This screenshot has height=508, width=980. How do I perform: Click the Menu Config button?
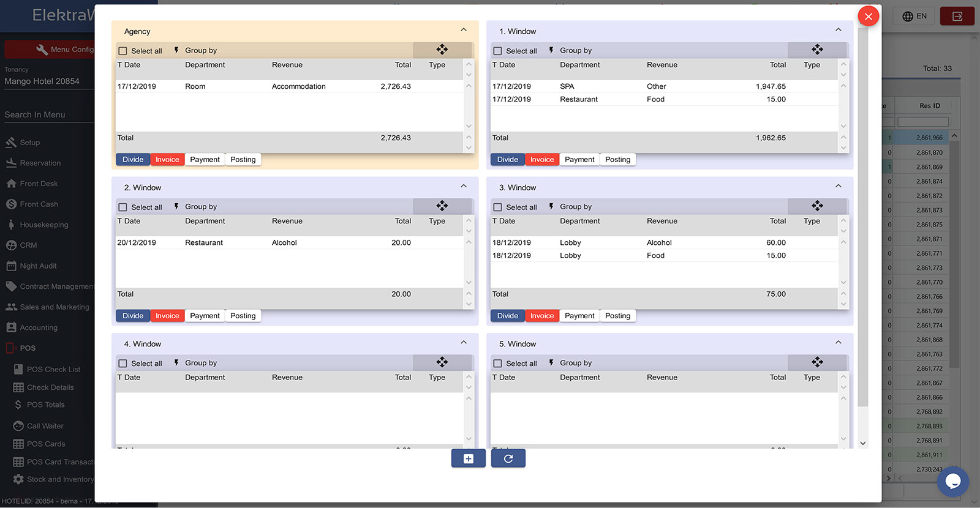50,50
